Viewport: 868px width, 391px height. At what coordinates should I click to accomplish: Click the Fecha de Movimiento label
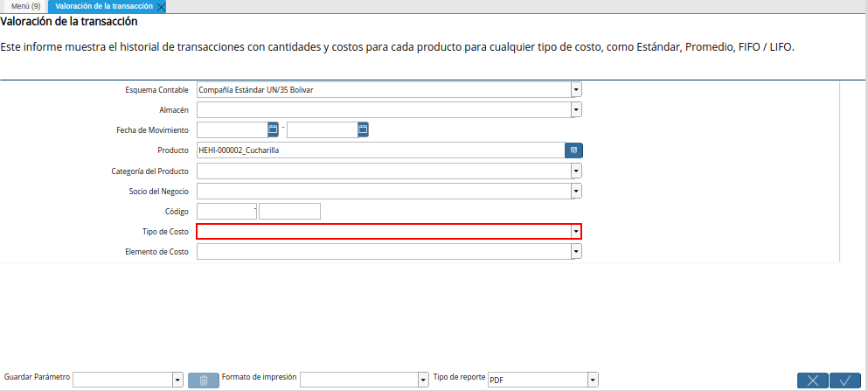coord(153,130)
